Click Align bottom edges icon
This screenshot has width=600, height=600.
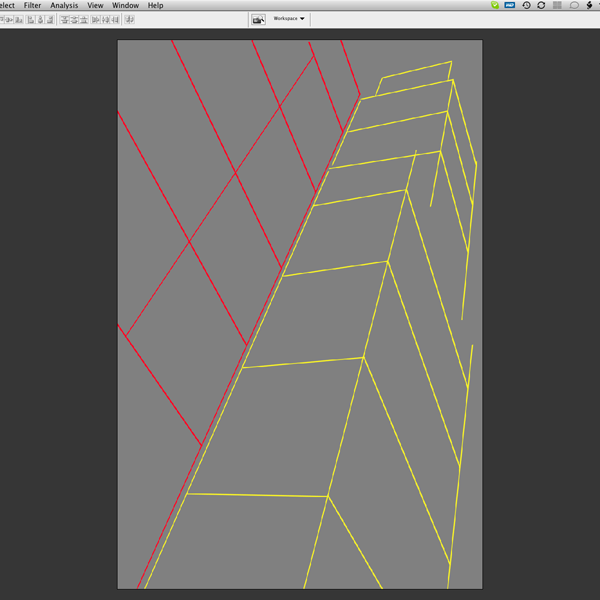18,20
